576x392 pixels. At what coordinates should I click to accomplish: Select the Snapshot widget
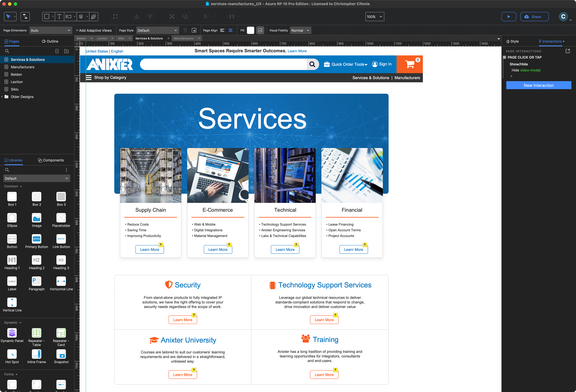(61, 356)
